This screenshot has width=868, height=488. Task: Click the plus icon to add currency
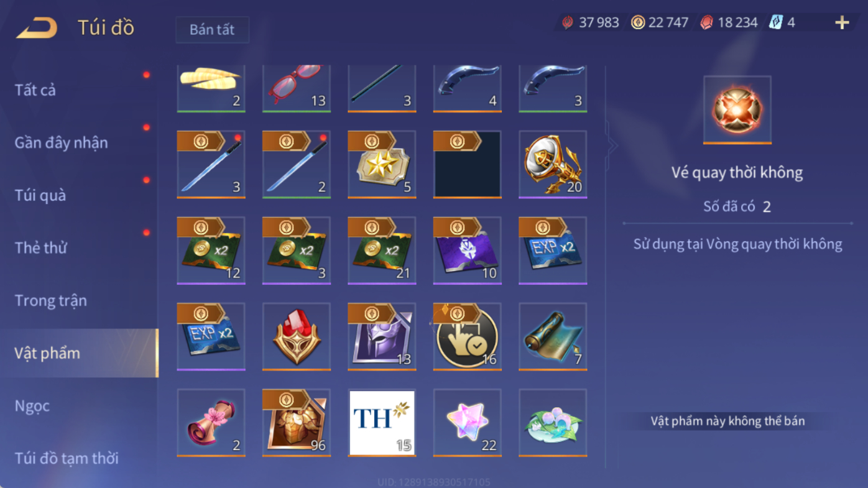pyautogui.click(x=842, y=23)
